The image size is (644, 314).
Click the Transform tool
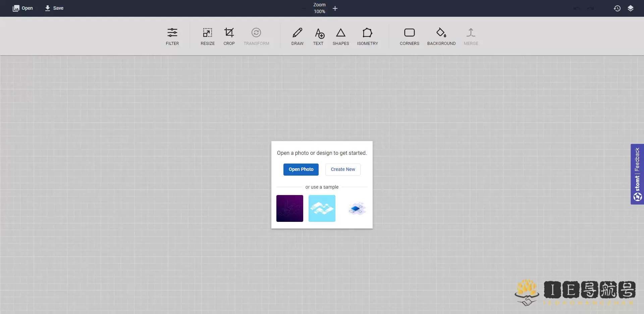click(256, 36)
